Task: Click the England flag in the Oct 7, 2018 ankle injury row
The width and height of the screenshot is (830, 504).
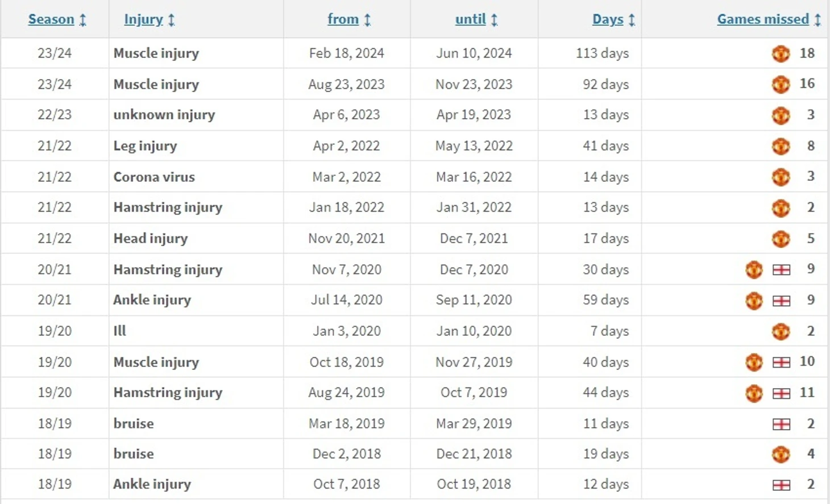Action: click(x=781, y=485)
